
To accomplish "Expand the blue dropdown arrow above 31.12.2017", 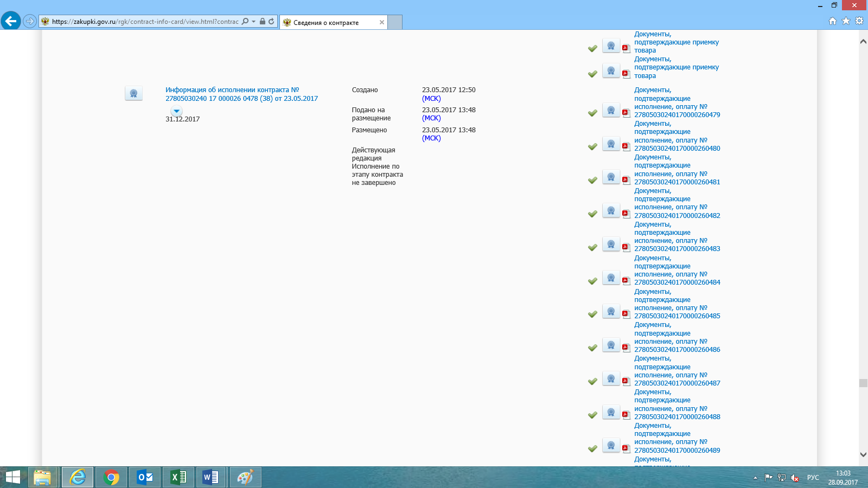I will pos(176,111).
